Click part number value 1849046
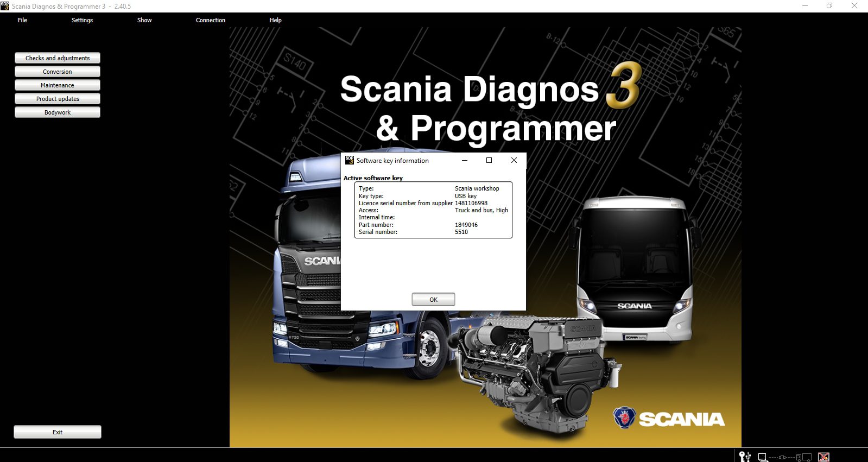The height and width of the screenshot is (462, 868). 466,225
